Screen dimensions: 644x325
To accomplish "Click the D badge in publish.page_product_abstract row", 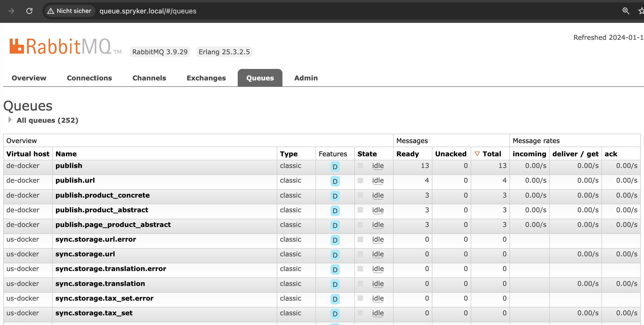I will [335, 226].
